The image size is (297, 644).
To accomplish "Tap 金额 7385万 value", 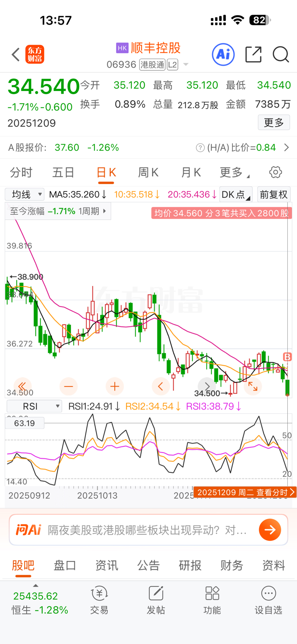I will coord(273,104).
